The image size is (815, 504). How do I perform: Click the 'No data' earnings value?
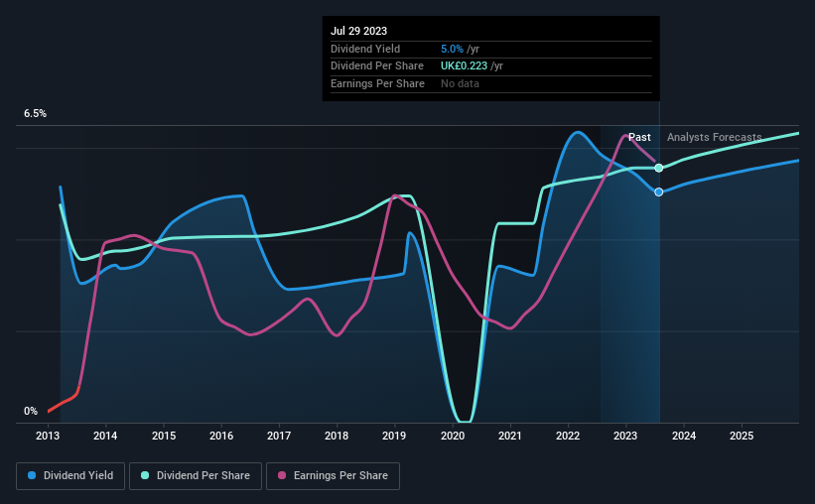(460, 83)
